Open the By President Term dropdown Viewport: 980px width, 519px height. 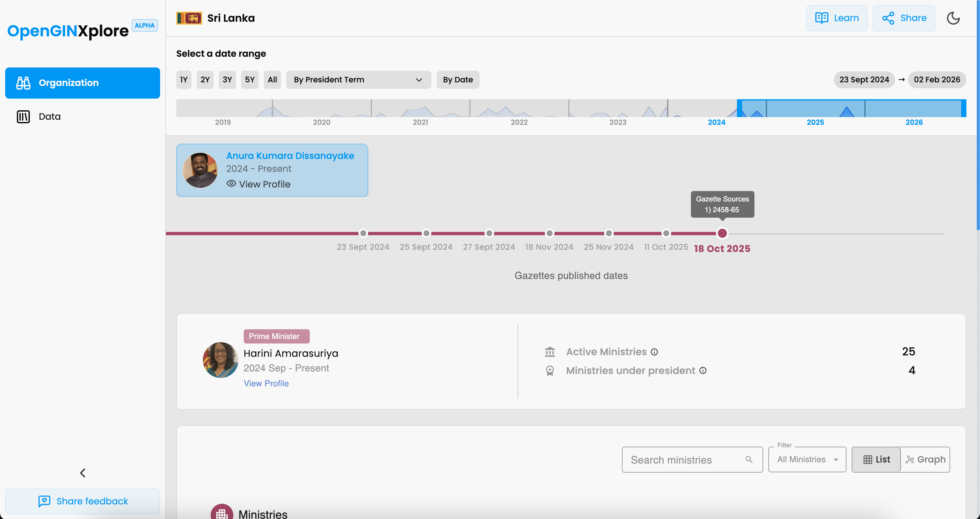click(x=358, y=79)
